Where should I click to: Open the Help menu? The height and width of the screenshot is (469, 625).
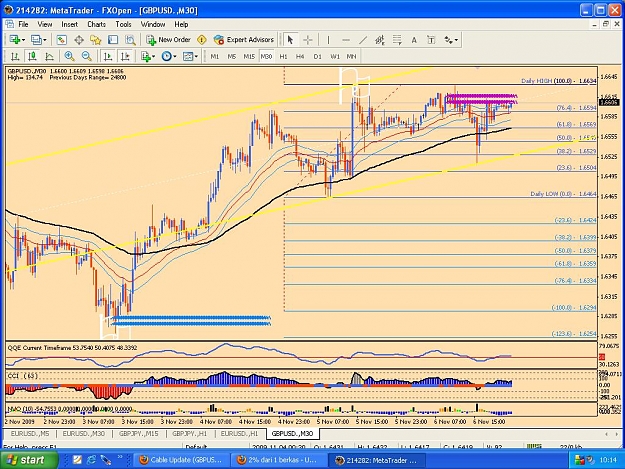(181, 24)
